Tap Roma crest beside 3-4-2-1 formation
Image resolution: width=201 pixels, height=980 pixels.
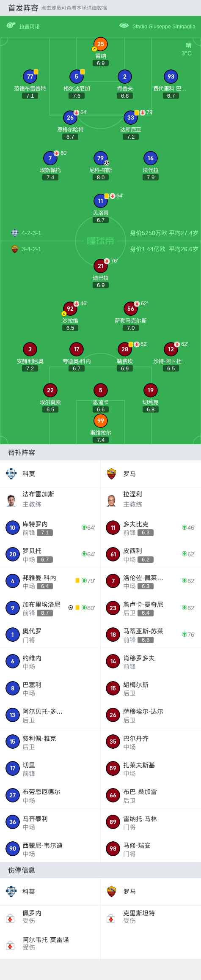[15, 249]
